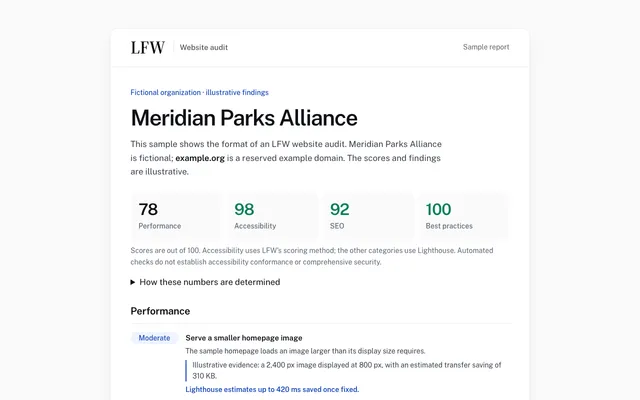Click 'Lighthouse estimates up to 420 ms saved' text

272,389
